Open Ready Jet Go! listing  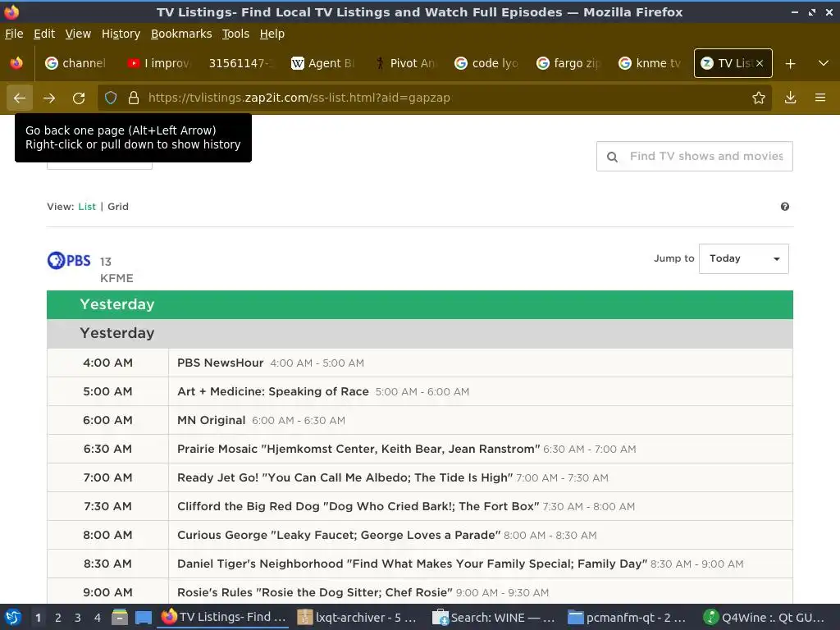(x=345, y=478)
